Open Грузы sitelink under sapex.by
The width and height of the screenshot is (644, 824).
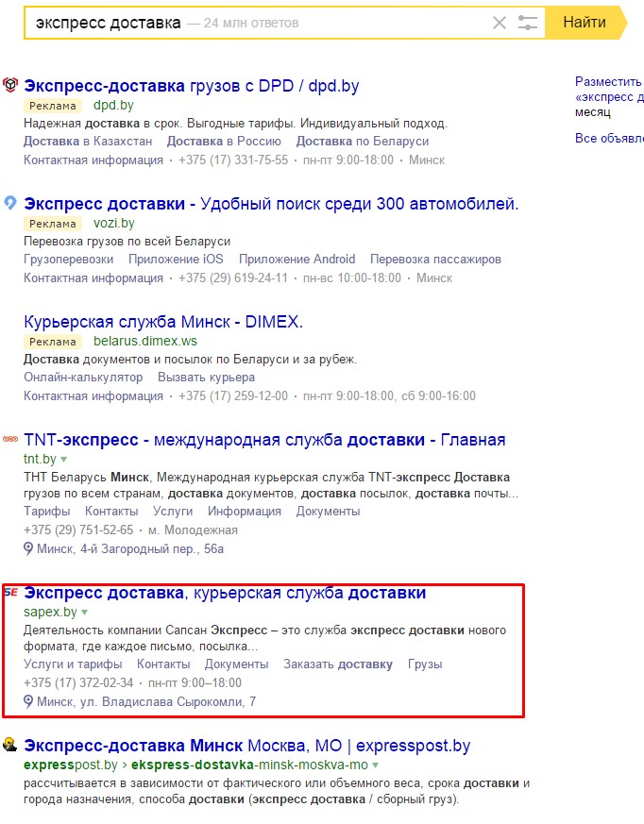pyautogui.click(x=425, y=664)
